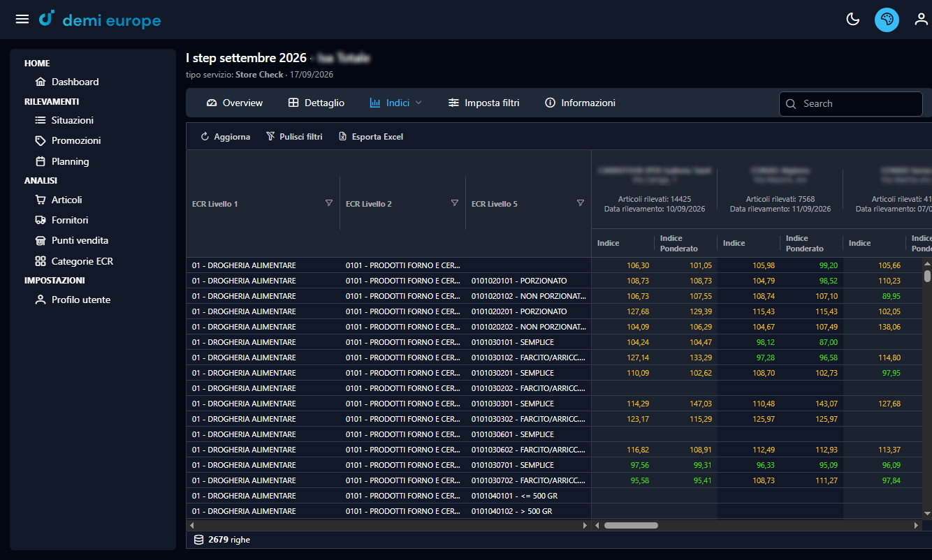Click the vertical scrollbar thumb
Screen dimensions: 932x560
[x=927, y=275]
